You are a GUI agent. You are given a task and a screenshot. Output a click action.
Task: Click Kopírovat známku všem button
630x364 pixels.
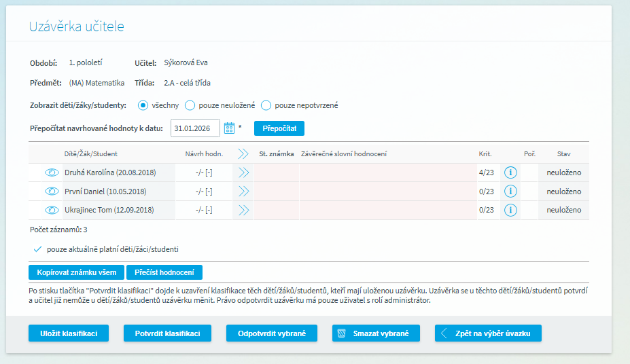(77, 272)
